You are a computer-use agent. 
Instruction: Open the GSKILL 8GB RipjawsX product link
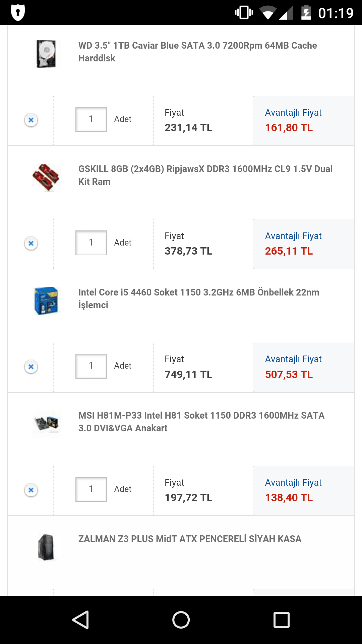205,175
